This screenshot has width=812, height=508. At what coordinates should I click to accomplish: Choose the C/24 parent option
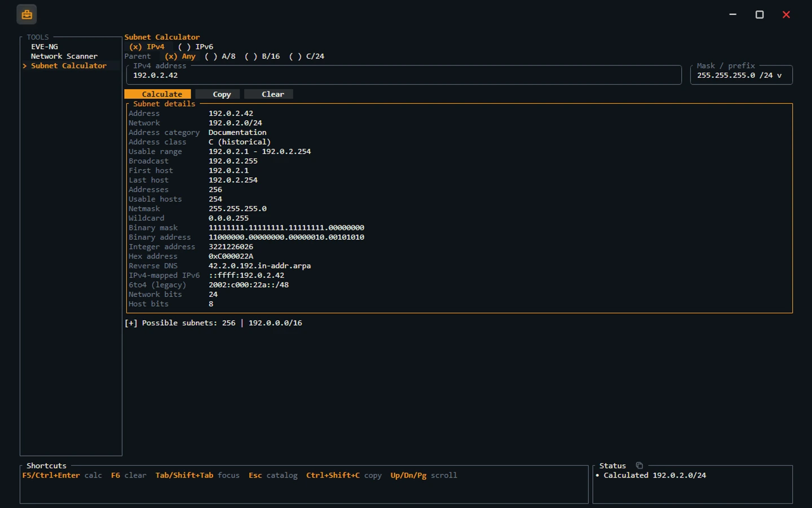pyautogui.click(x=306, y=56)
